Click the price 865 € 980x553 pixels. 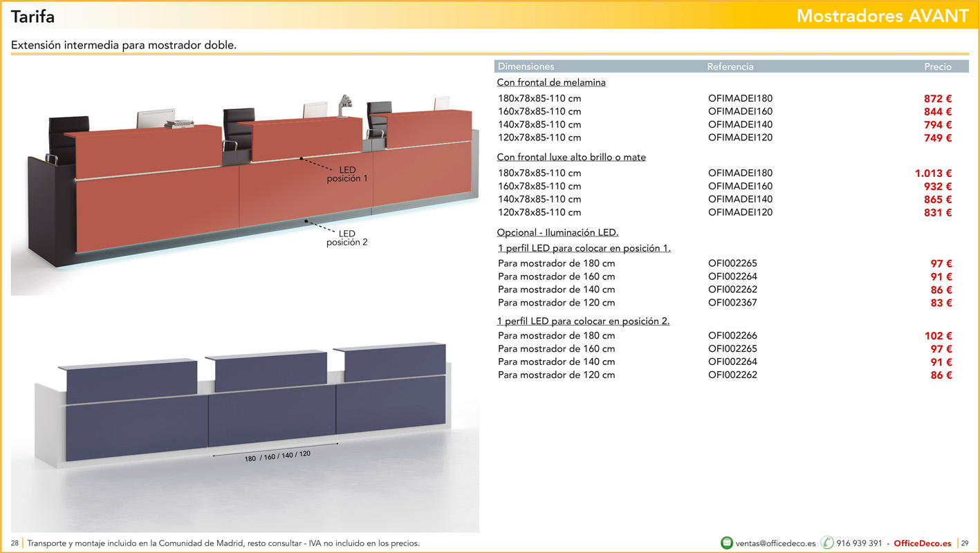[938, 200]
